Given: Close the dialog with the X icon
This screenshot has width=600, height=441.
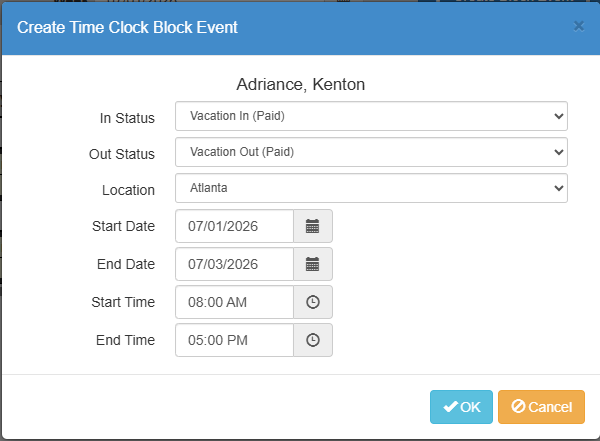Looking at the screenshot, I should pyautogui.click(x=579, y=26).
